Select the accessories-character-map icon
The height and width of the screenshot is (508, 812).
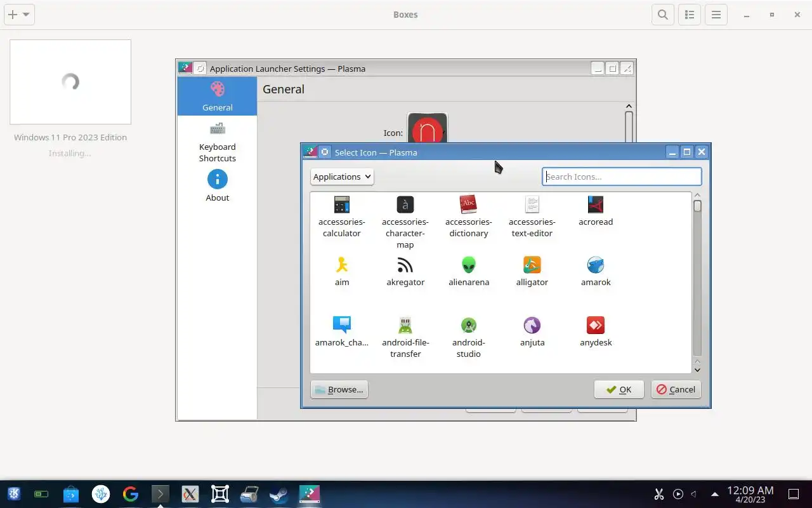click(x=405, y=222)
